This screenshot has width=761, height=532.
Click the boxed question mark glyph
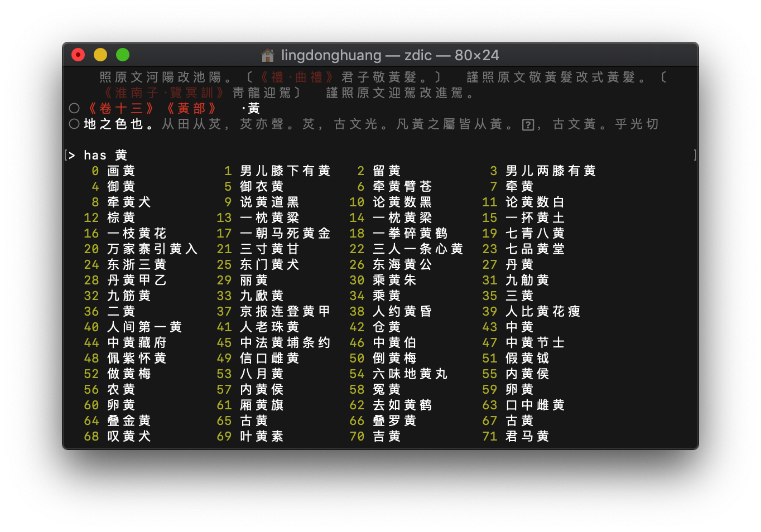coord(528,124)
